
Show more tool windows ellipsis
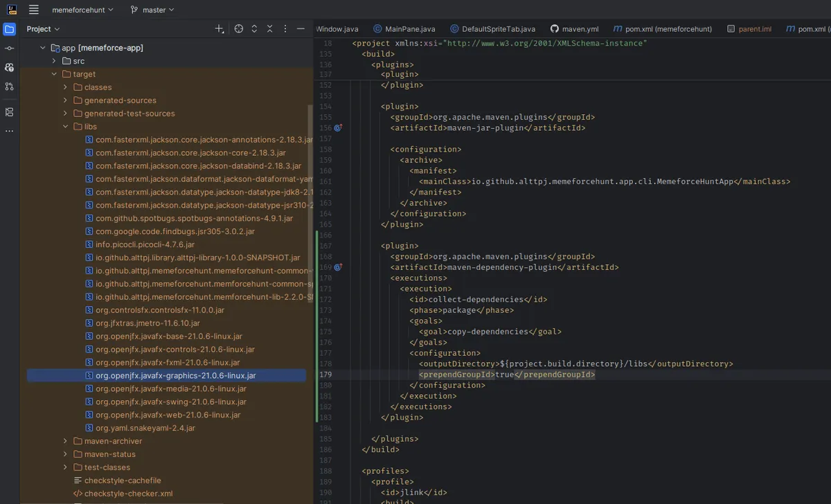(x=9, y=130)
